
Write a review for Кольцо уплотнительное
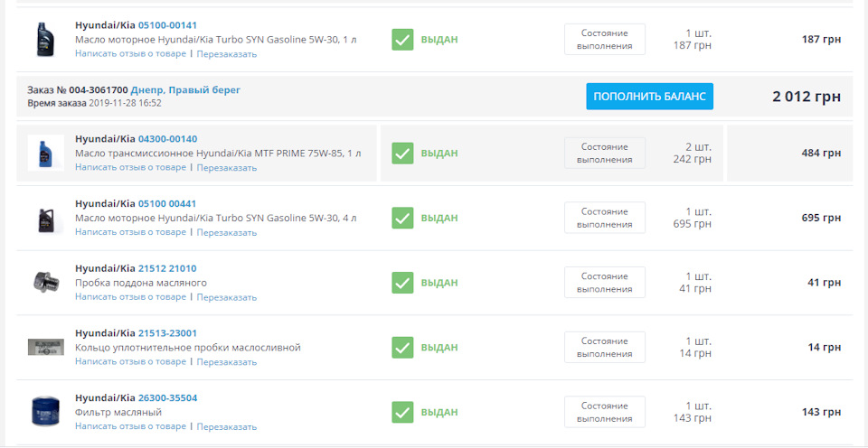coord(130,361)
